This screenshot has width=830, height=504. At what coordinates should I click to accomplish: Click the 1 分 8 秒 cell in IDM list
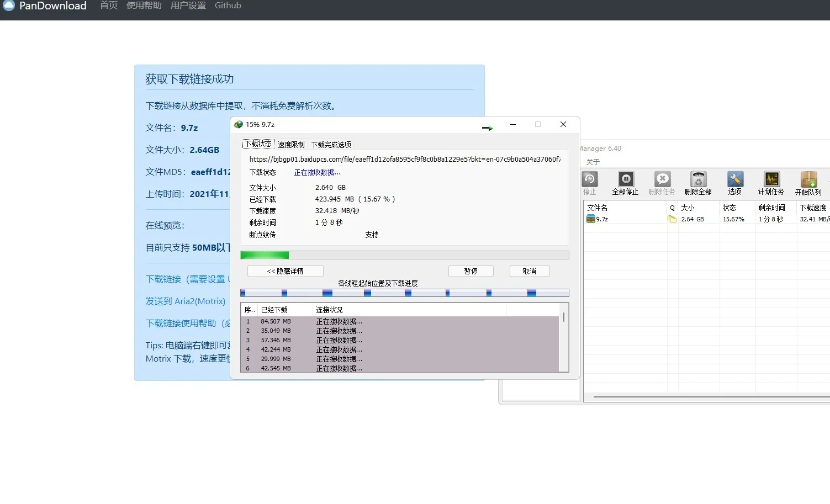coord(771,219)
